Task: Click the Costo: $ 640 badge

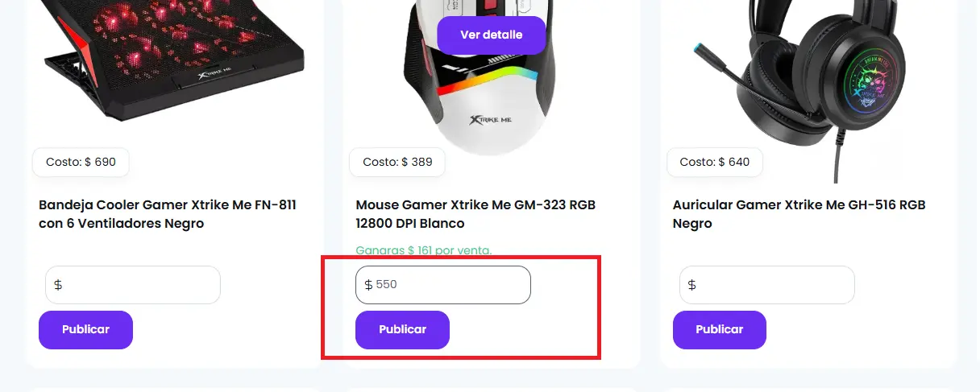Action: point(715,162)
